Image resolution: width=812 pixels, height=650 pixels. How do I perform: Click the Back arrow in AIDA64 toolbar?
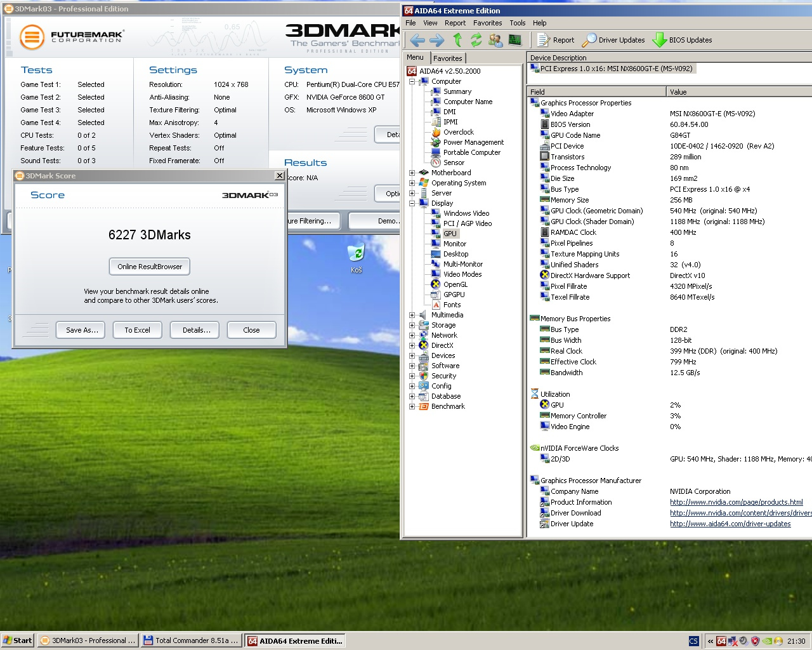point(417,40)
